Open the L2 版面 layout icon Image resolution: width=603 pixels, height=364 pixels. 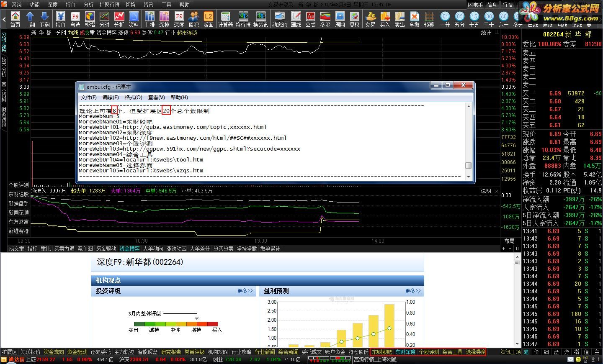[x=209, y=19]
